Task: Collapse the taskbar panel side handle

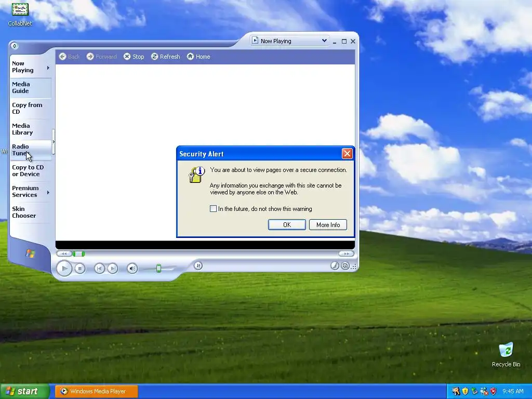Action: [54, 142]
